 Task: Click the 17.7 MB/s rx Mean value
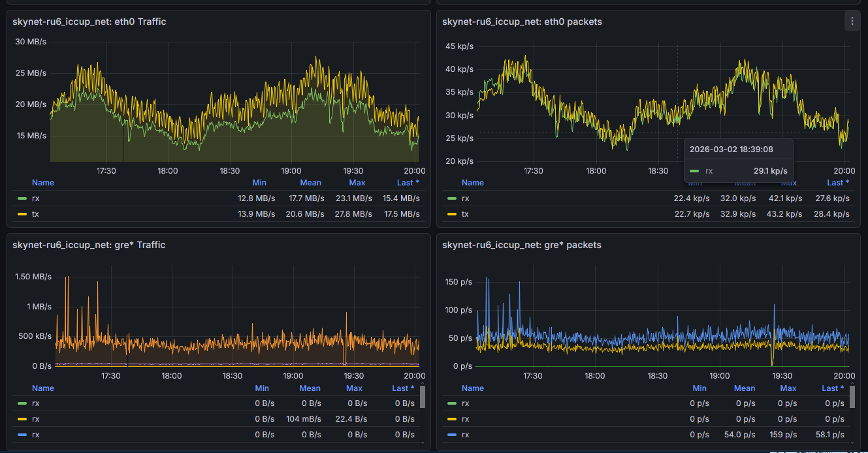point(305,198)
